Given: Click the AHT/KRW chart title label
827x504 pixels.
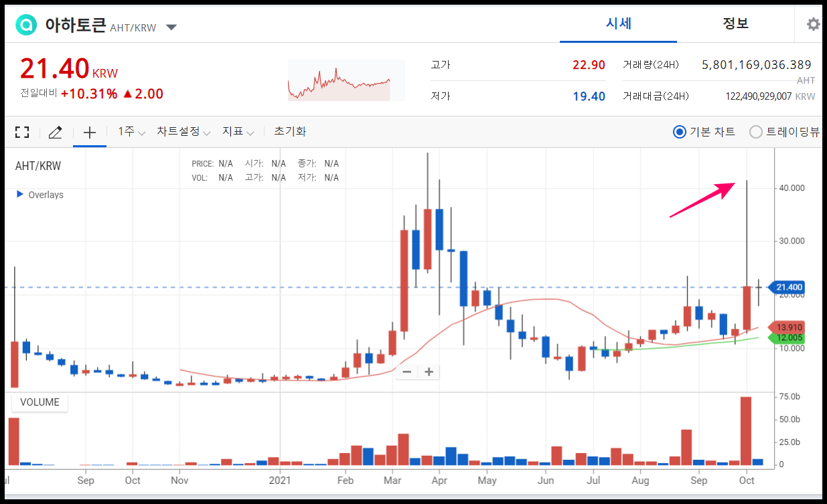Looking at the screenshot, I should pyautogui.click(x=37, y=166).
